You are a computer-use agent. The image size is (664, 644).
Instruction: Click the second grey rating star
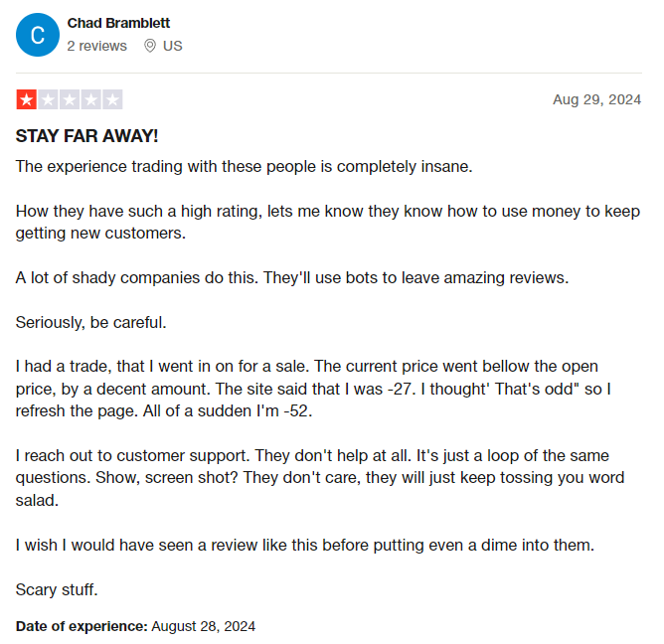[x=49, y=99]
